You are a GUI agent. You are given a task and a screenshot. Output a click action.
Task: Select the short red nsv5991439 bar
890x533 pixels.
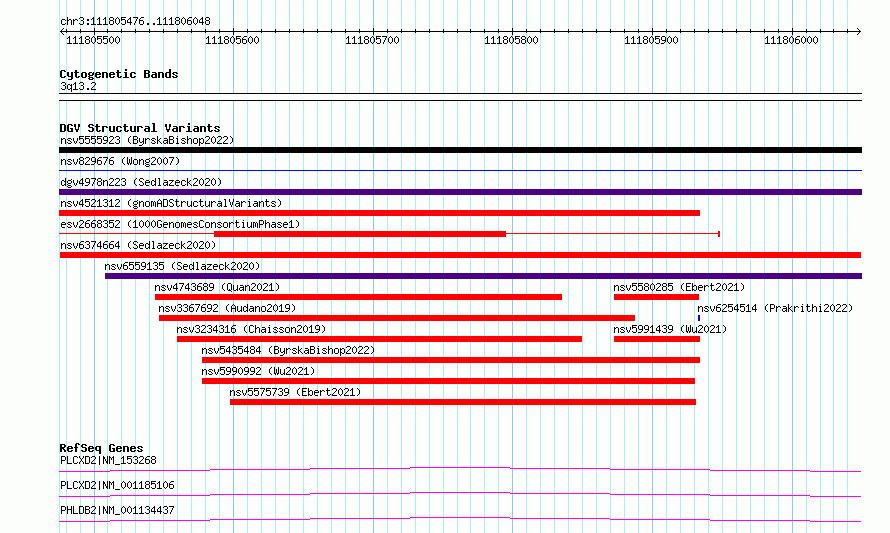pos(657,339)
